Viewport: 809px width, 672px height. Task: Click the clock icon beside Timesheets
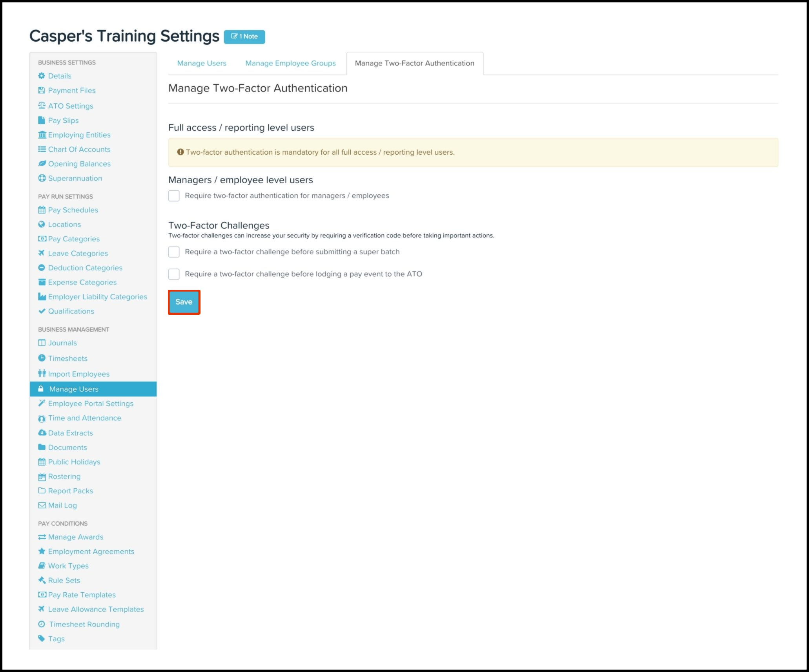[42, 358]
